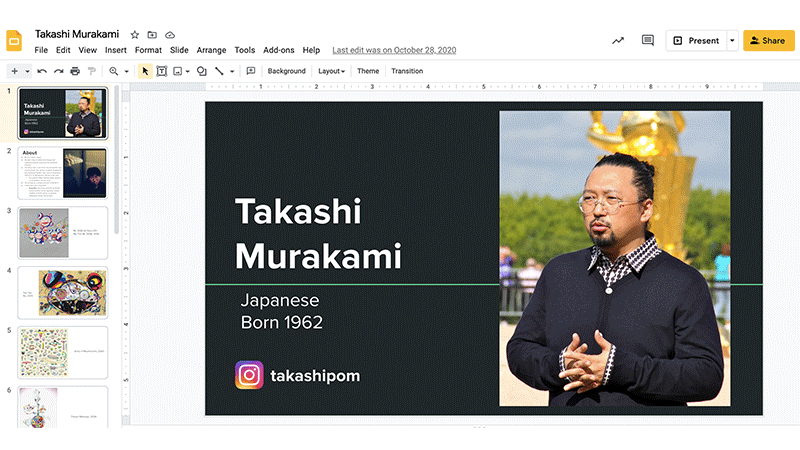
Task: Open the Edit menu
Action: (63, 50)
